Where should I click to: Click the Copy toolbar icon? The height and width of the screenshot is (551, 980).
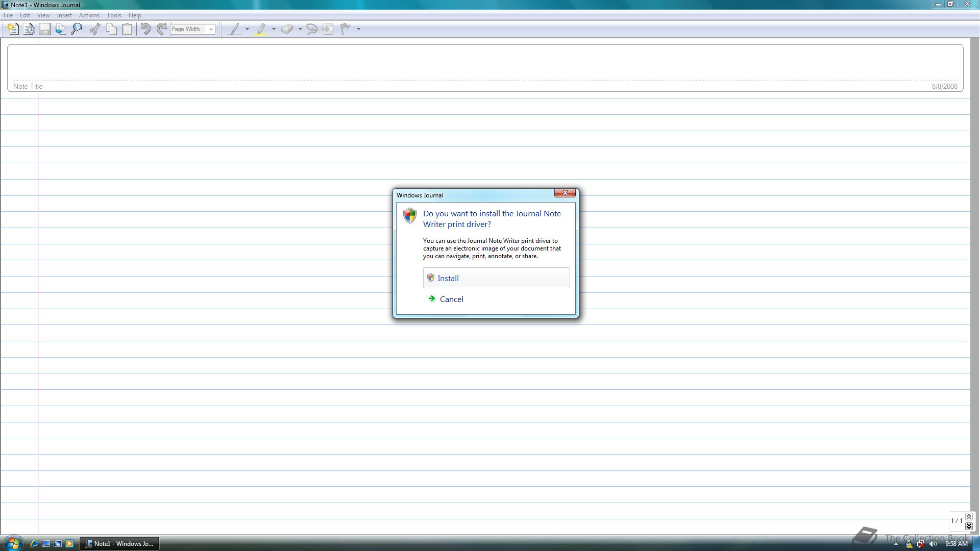pyautogui.click(x=111, y=29)
